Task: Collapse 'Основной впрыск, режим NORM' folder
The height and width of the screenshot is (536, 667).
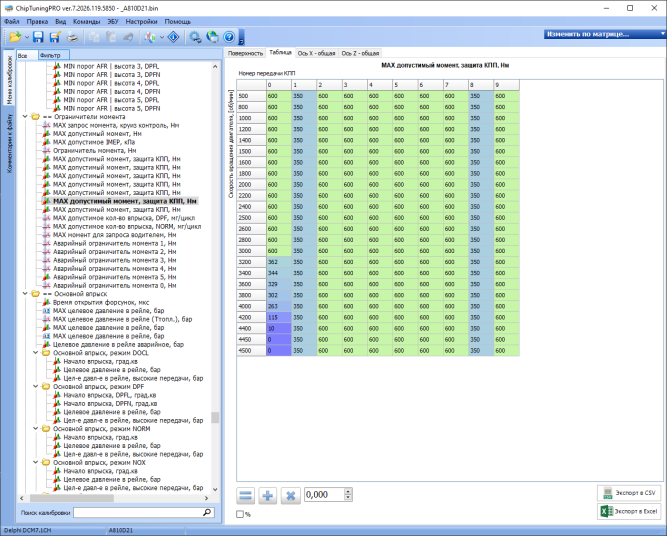Action: pyautogui.click(x=36, y=428)
